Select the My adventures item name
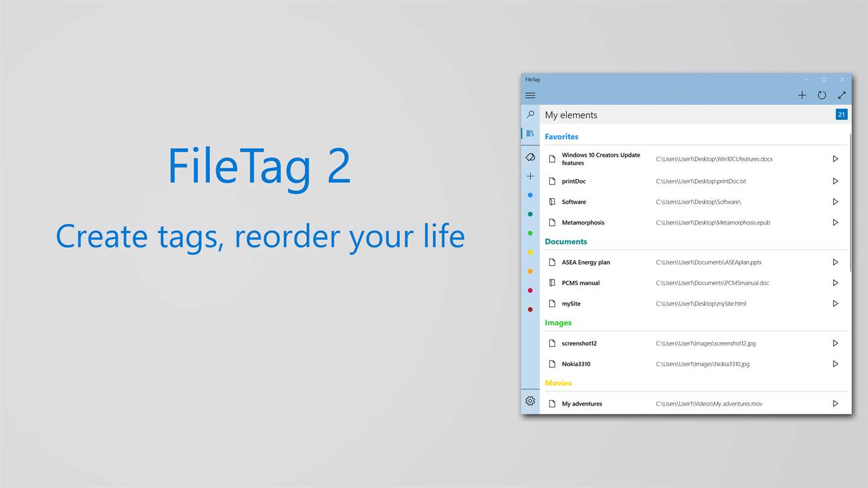The width and height of the screenshot is (868, 488). click(x=582, y=404)
